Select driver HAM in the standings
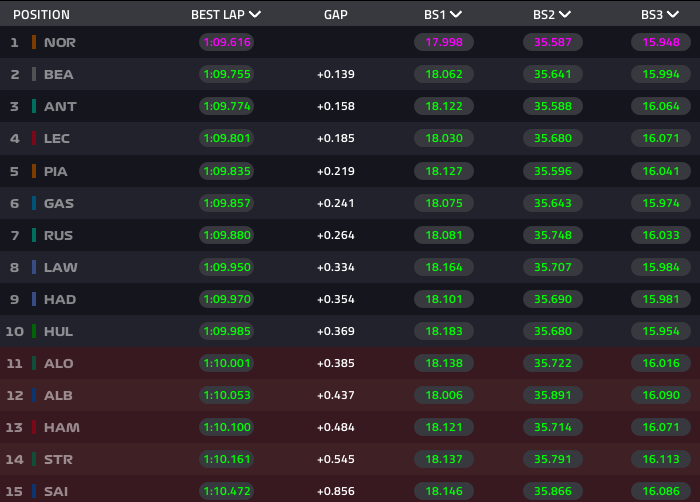Viewport: 700px width, 502px height. coord(60,427)
